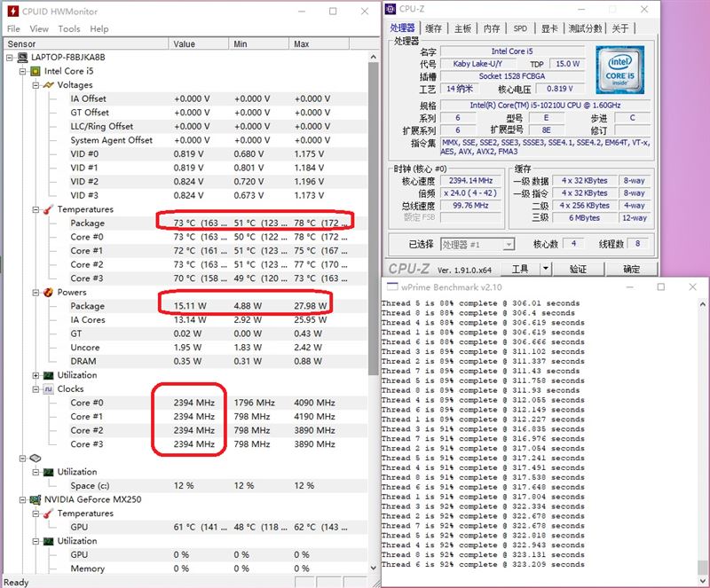Click the Clocks waveform icon
This screenshot has height=588, width=710.
click(49, 388)
